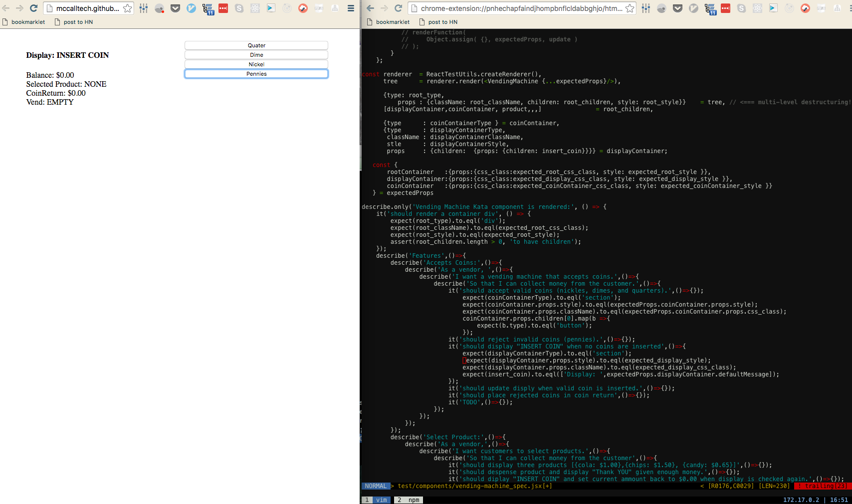The image size is (852, 504).
Task: Go back in the right chrome-extension window
Action: 370,8
